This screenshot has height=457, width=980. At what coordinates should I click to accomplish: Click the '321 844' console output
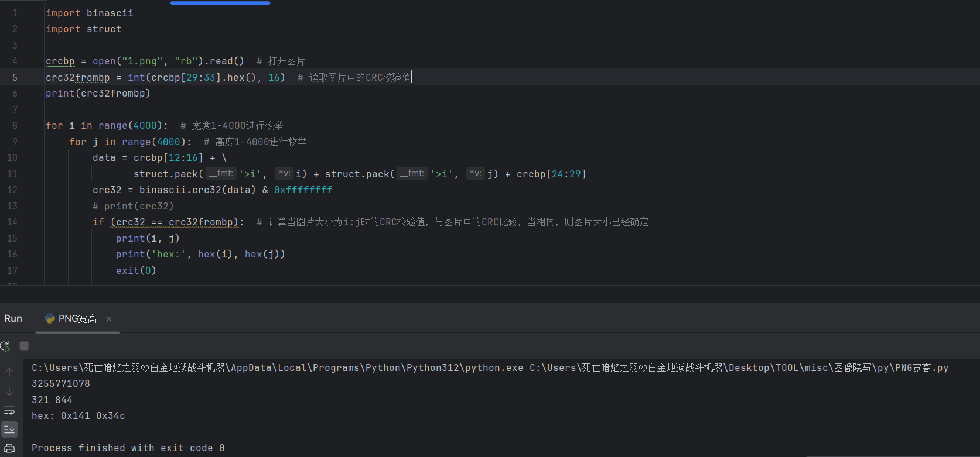click(52, 400)
